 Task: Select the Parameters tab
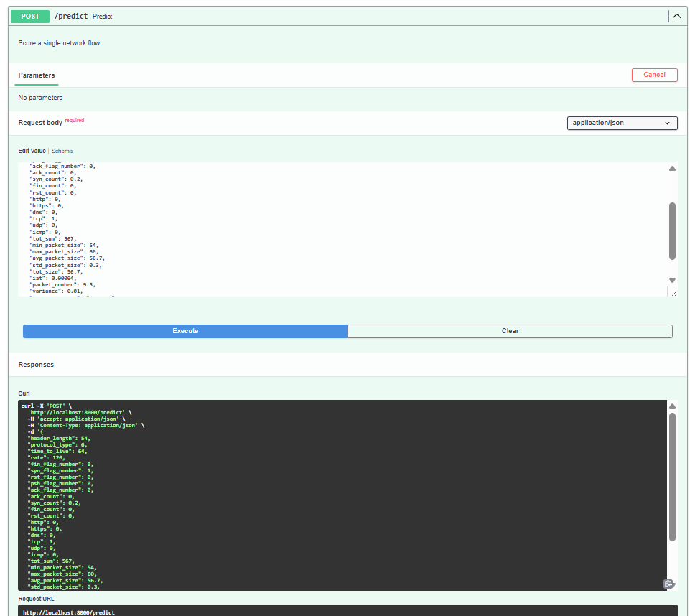click(x=37, y=75)
